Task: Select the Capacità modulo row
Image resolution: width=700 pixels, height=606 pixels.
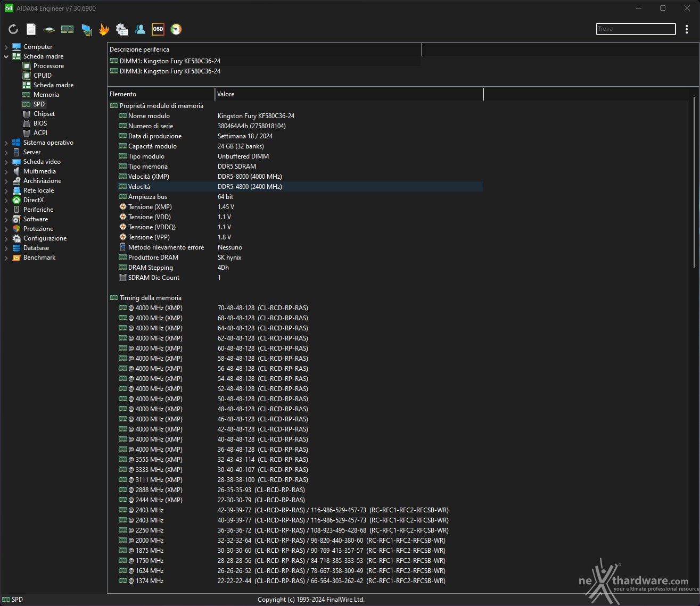Action: click(300, 146)
